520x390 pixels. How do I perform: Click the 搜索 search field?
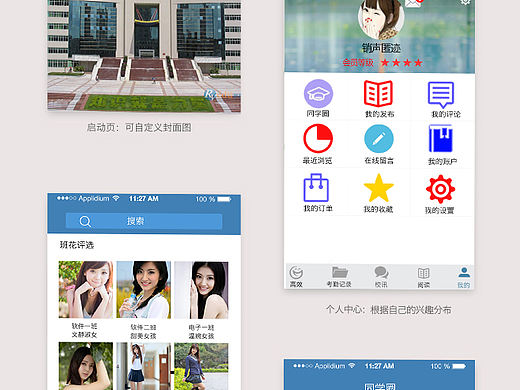coord(144,221)
